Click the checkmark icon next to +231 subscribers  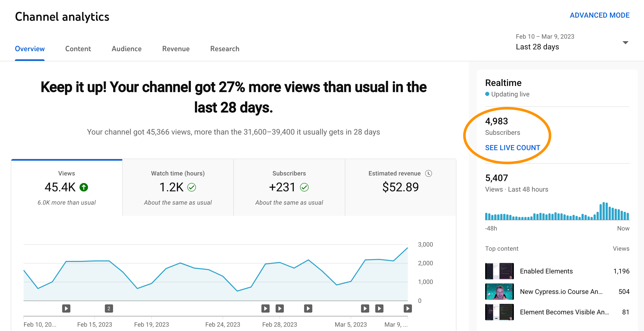pos(304,187)
